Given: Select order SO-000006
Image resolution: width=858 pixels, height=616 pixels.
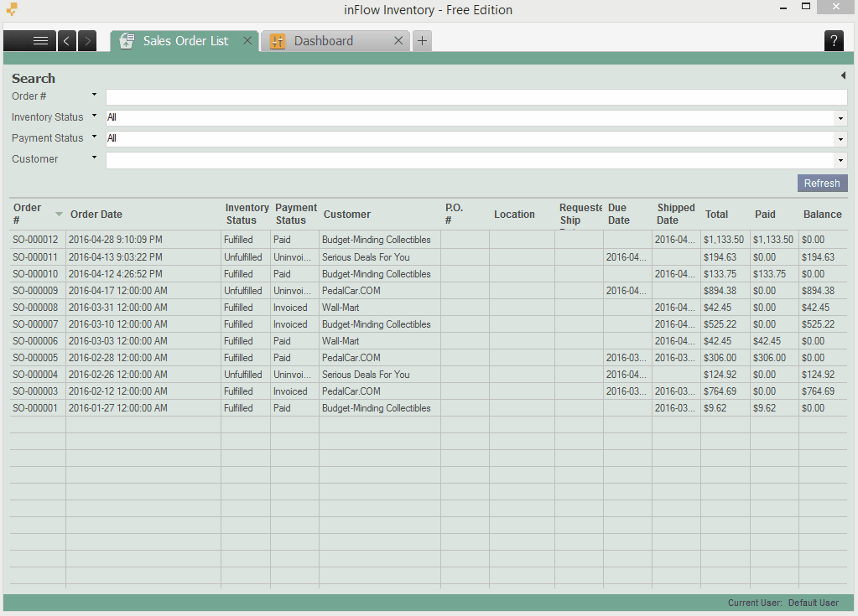Looking at the screenshot, I should coord(35,341).
